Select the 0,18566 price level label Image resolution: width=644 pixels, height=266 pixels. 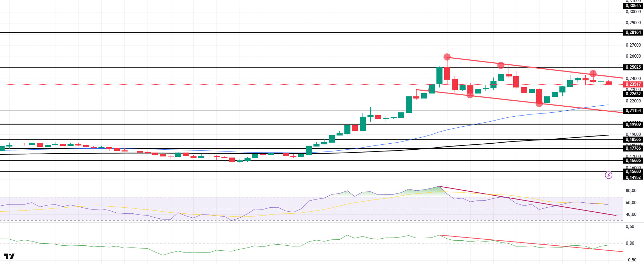pos(633,140)
